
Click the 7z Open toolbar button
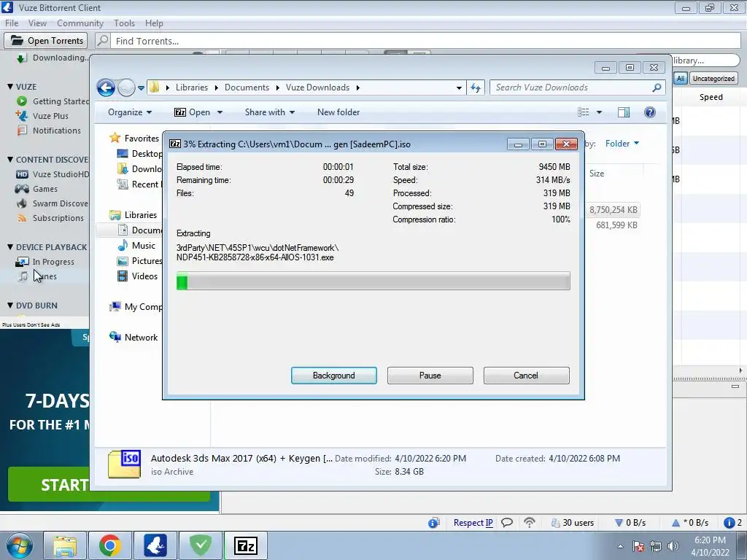click(193, 112)
